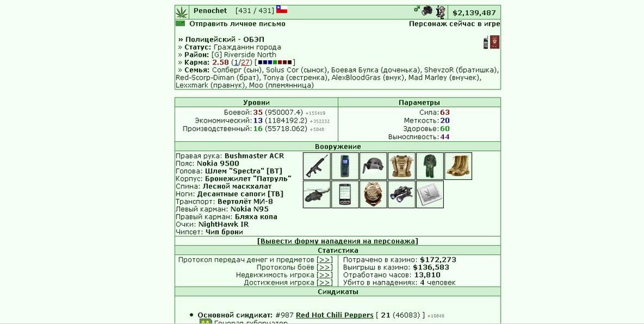Click the 'Бронежилет "Патруль"' text
The width and height of the screenshot is (644, 324).
click(x=248, y=179)
